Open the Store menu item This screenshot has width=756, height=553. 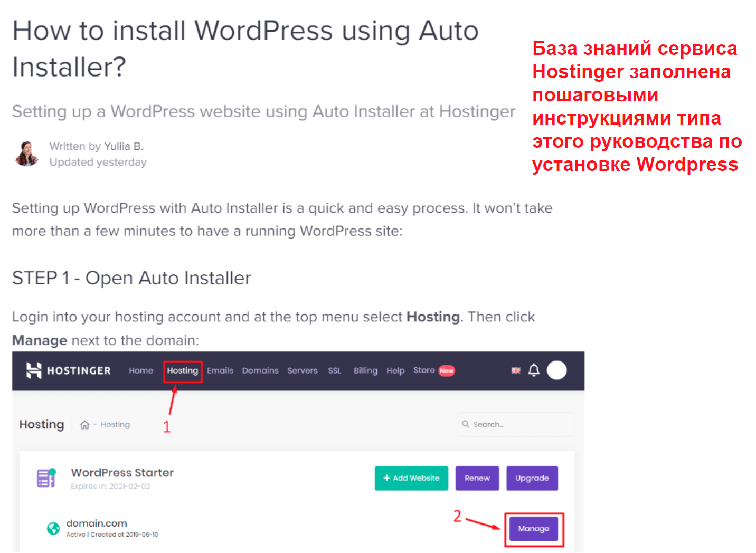[424, 370]
